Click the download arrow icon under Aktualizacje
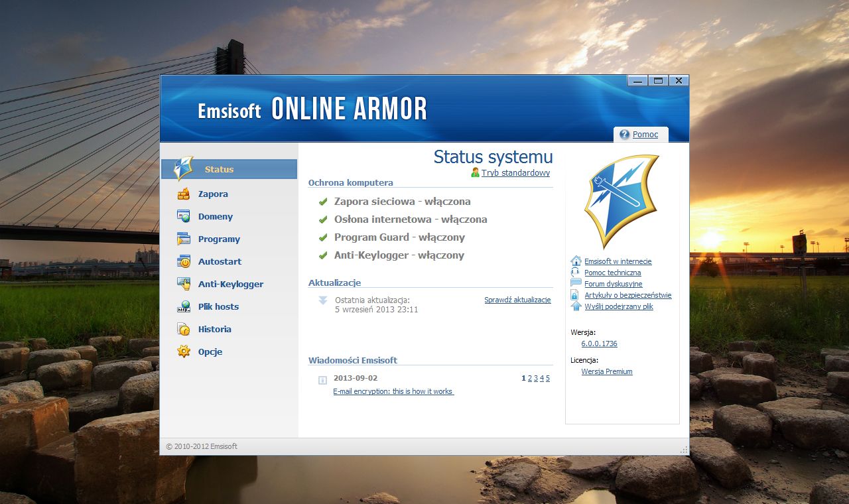This screenshot has width=849, height=504. 323,300
